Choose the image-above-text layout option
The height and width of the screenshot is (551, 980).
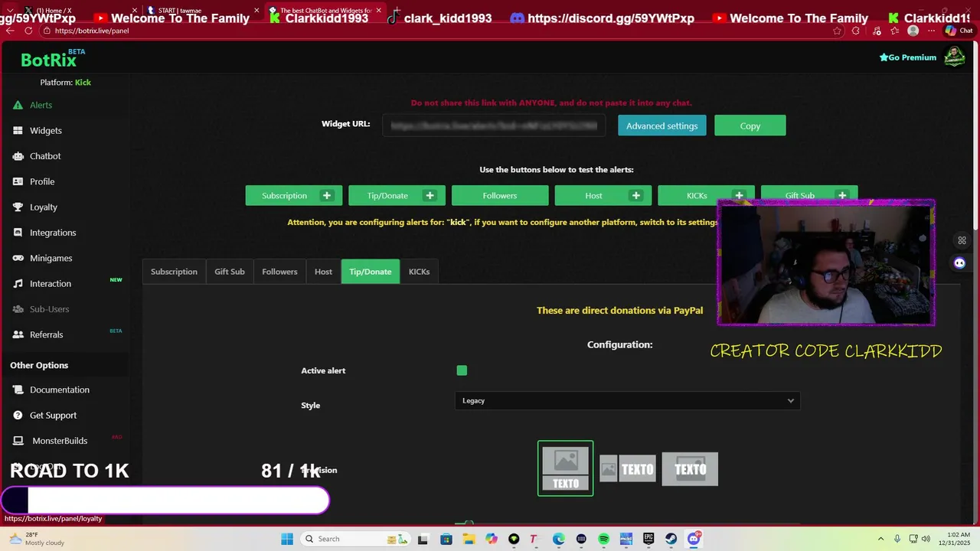point(565,468)
